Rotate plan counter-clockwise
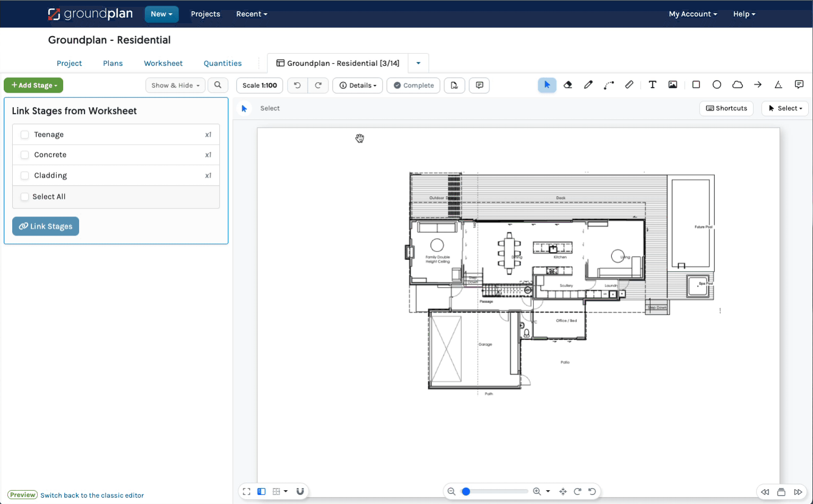 coord(592,492)
